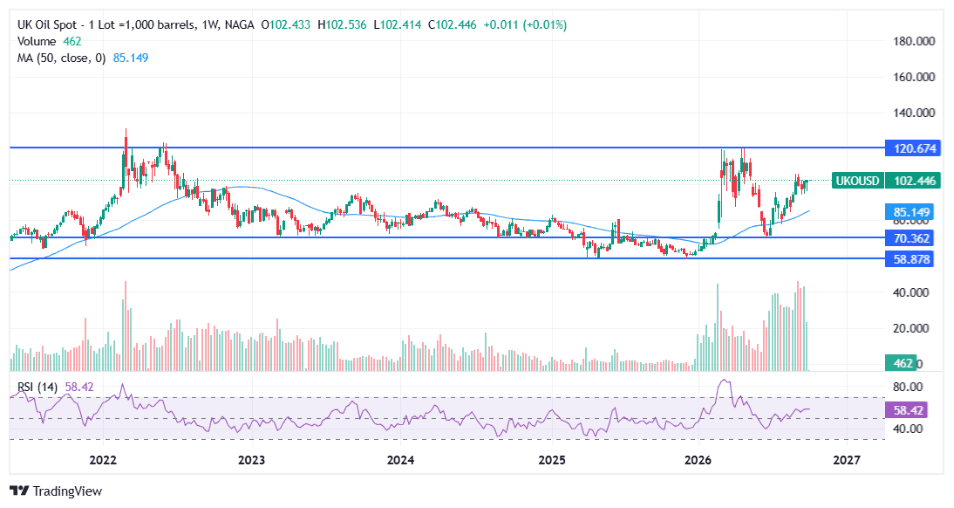The height and width of the screenshot is (508, 954).
Task: Click the high price H102.536 value
Action: (342, 25)
